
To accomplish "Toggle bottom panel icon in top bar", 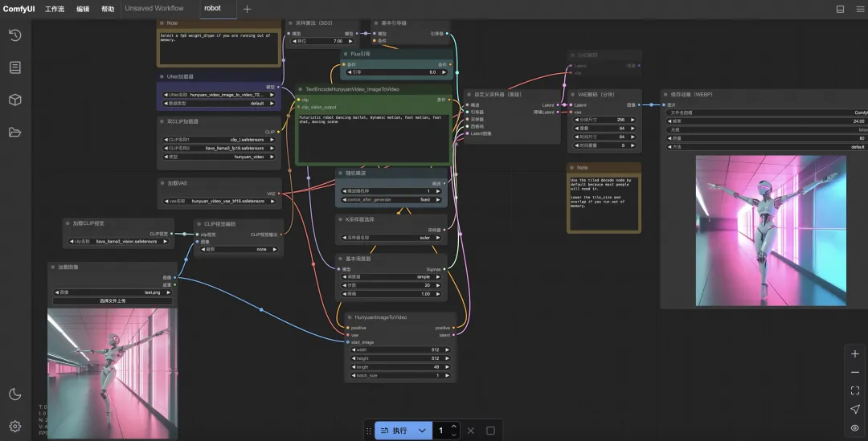I will pos(840,9).
